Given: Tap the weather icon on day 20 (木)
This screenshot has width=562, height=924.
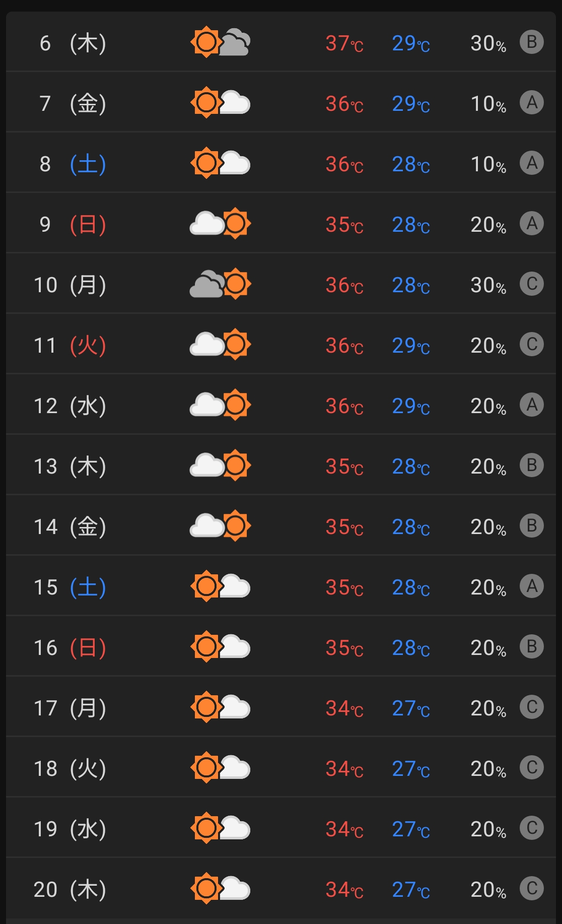Looking at the screenshot, I should tap(220, 889).
